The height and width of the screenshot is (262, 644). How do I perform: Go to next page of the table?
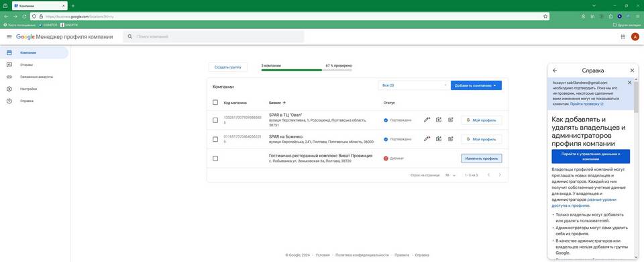[x=500, y=175]
